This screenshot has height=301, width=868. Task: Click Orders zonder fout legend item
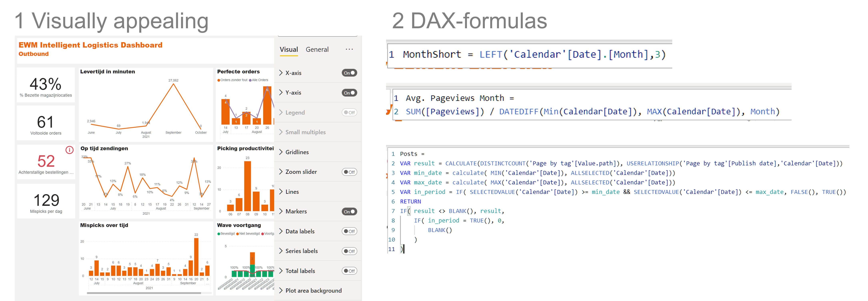(233, 80)
